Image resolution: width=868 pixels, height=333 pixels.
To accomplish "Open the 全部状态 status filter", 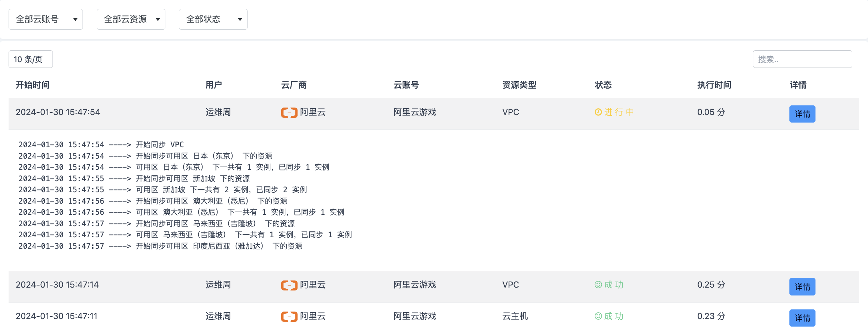I will [213, 19].
